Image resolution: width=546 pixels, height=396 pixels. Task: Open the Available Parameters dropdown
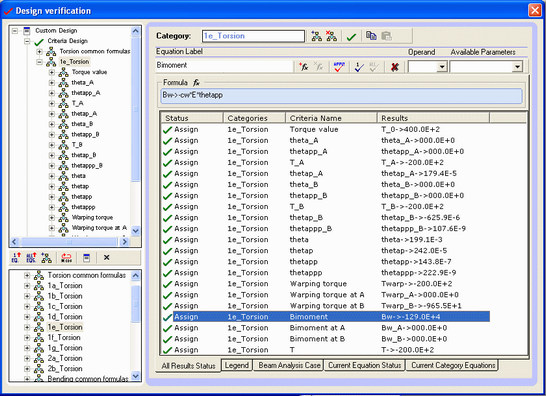517,67
